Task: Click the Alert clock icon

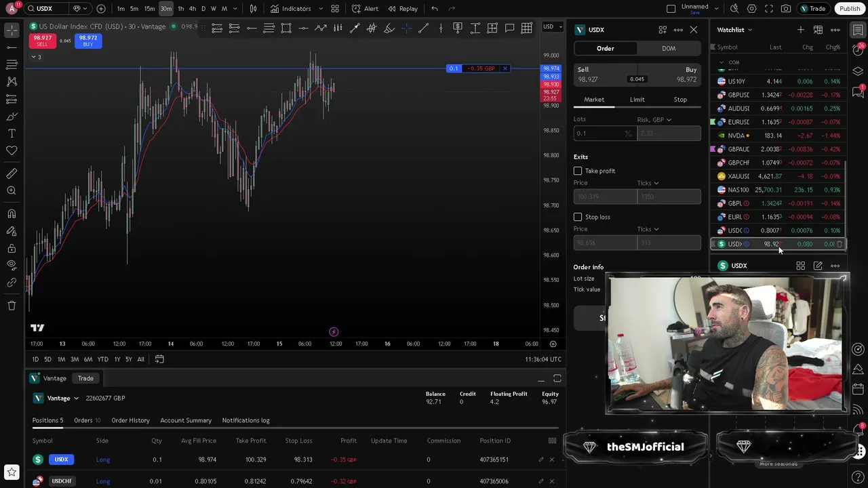Action: tap(356, 9)
